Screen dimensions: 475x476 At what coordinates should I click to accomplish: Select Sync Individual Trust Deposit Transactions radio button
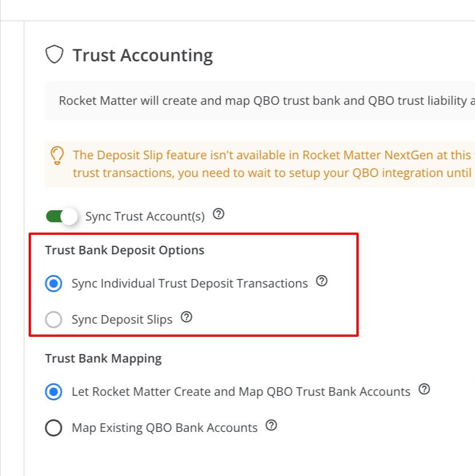(54, 284)
